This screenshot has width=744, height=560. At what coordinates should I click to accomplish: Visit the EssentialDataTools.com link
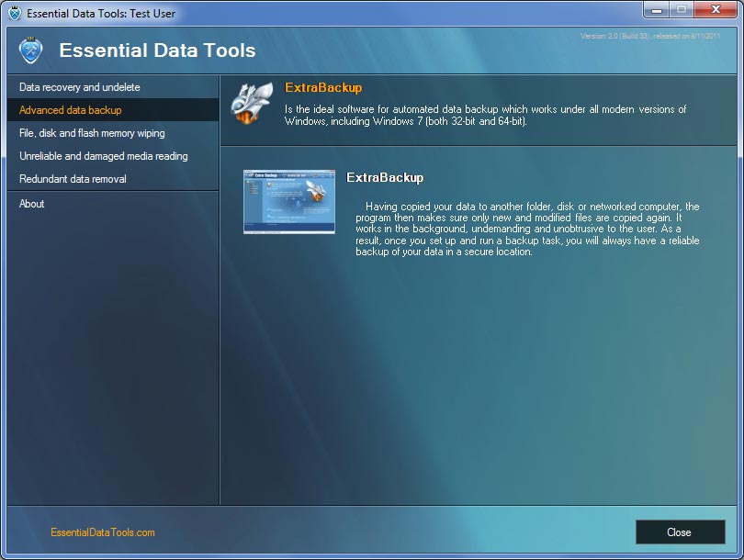pyautogui.click(x=103, y=532)
